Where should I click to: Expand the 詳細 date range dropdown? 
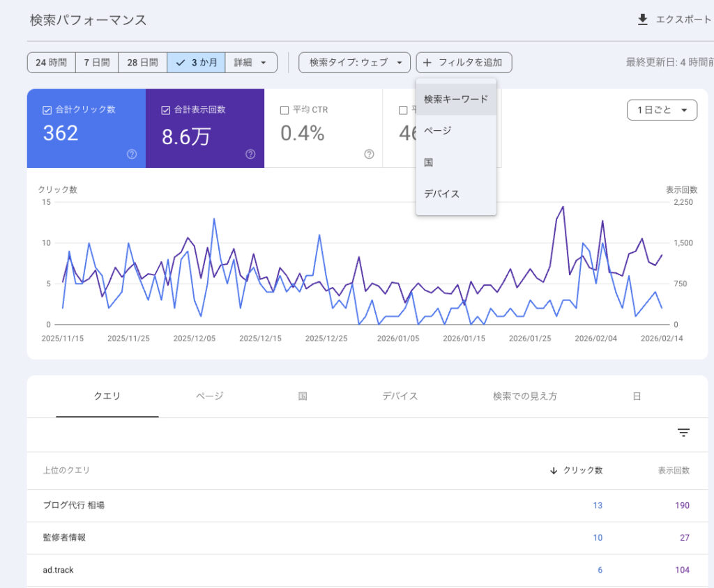(251, 63)
